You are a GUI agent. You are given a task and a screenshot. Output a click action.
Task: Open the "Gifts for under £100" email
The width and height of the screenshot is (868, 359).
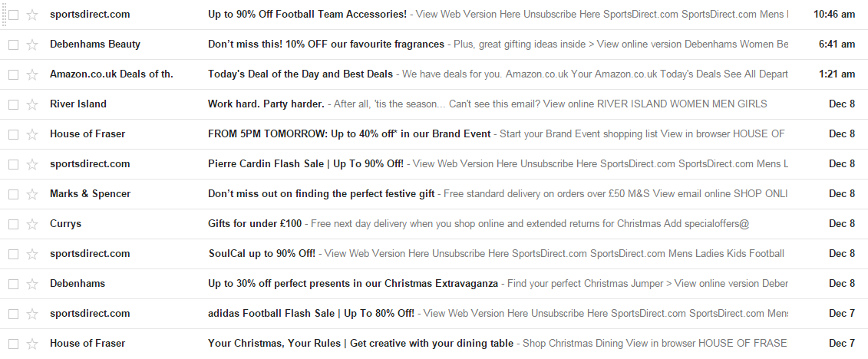tap(256, 224)
